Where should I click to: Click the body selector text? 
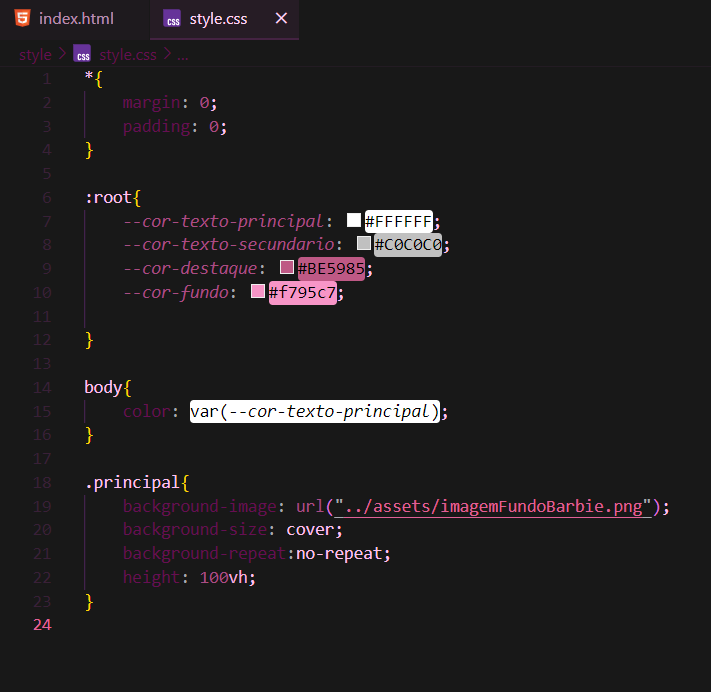(x=103, y=388)
